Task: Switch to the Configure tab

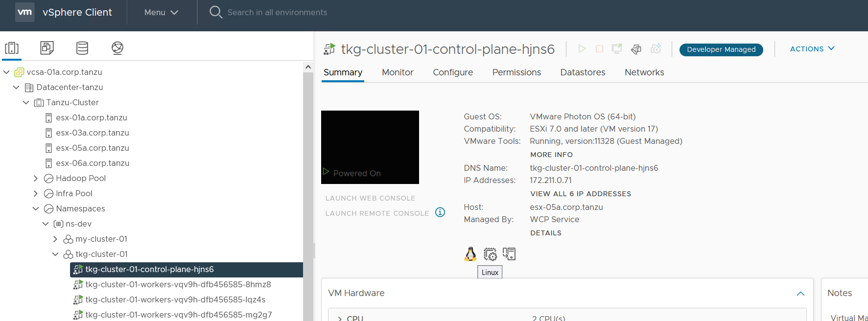Action: (453, 72)
